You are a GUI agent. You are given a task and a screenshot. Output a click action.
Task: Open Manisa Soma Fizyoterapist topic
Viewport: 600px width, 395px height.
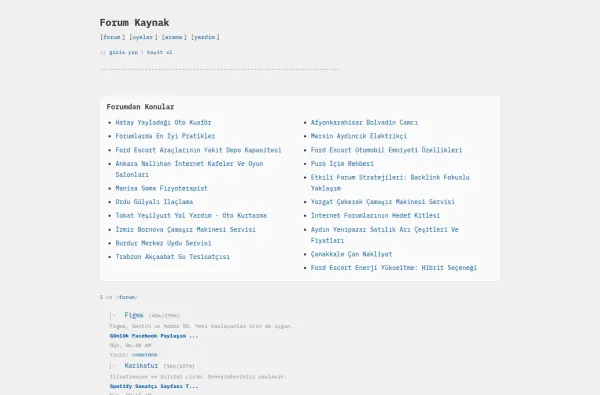(x=161, y=188)
